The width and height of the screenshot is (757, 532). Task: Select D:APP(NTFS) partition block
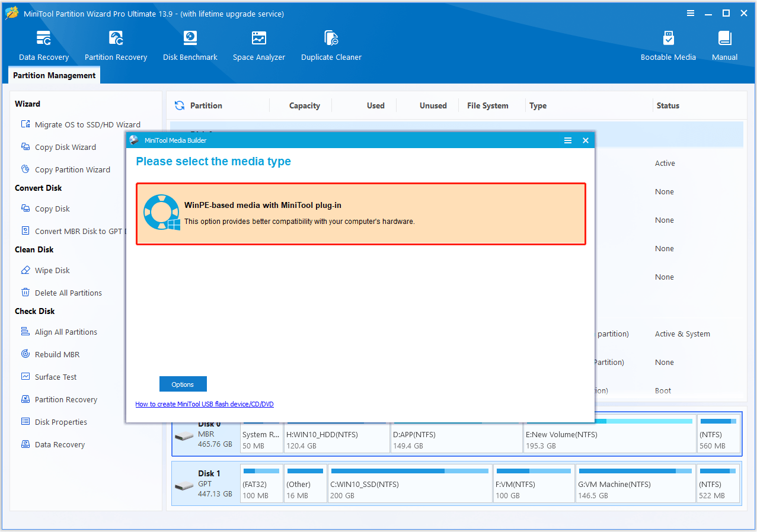[x=456, y=435]
